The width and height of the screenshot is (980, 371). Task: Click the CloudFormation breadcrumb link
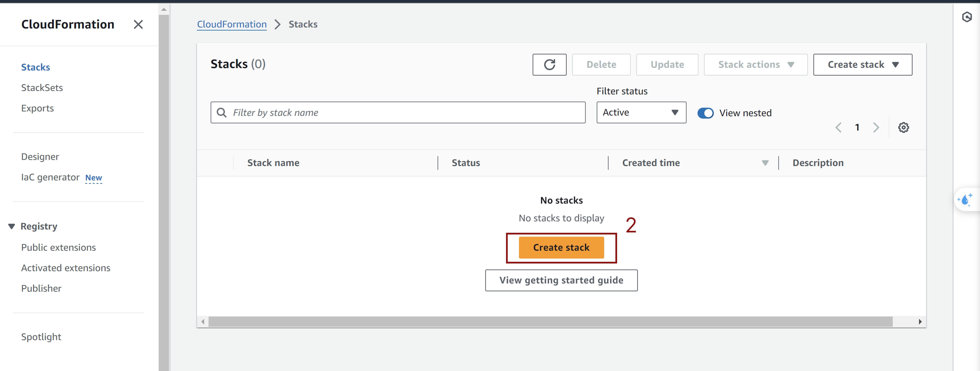[x=232, y=24]
